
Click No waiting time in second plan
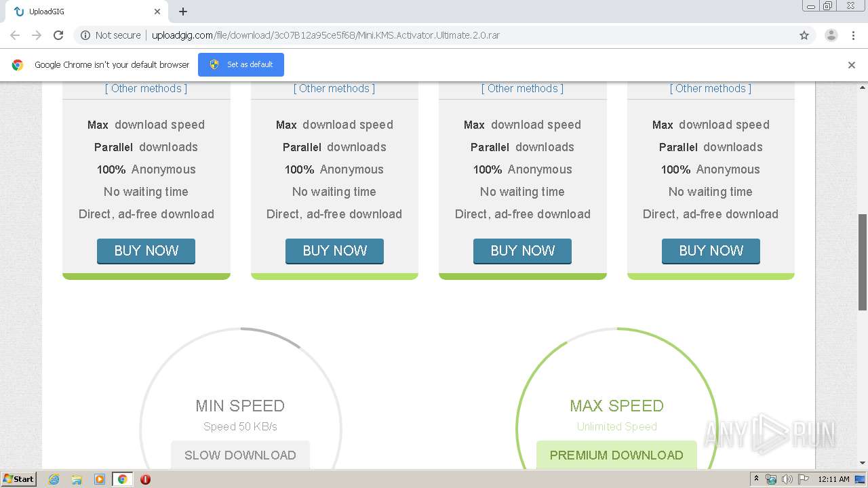pos(334,192)
